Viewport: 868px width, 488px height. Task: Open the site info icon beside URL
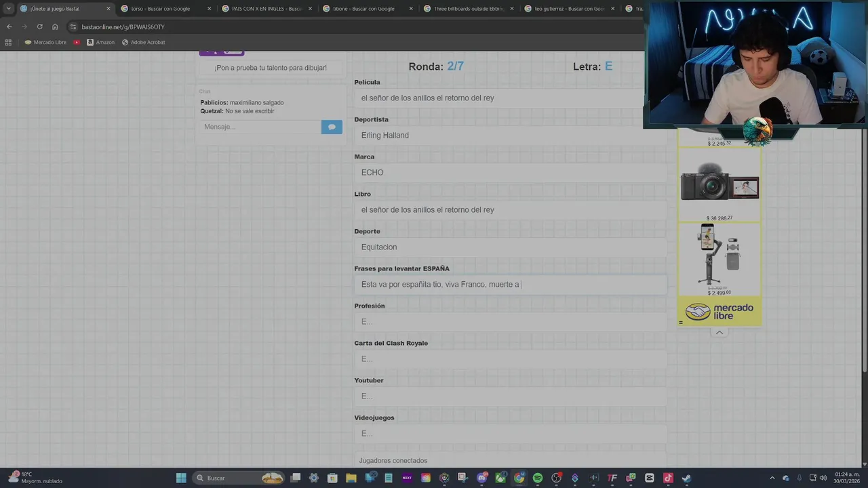[x=73, y=26]
